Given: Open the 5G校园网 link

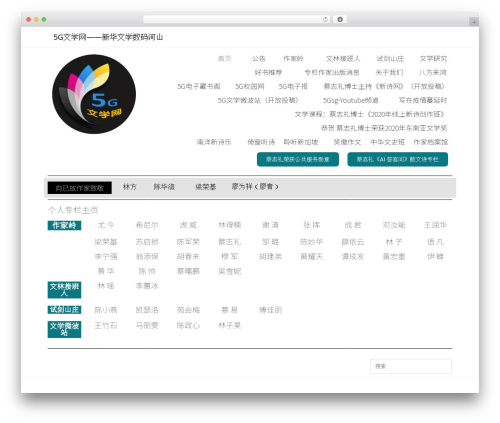Looking at the screenshot, I should click(250, 86).
